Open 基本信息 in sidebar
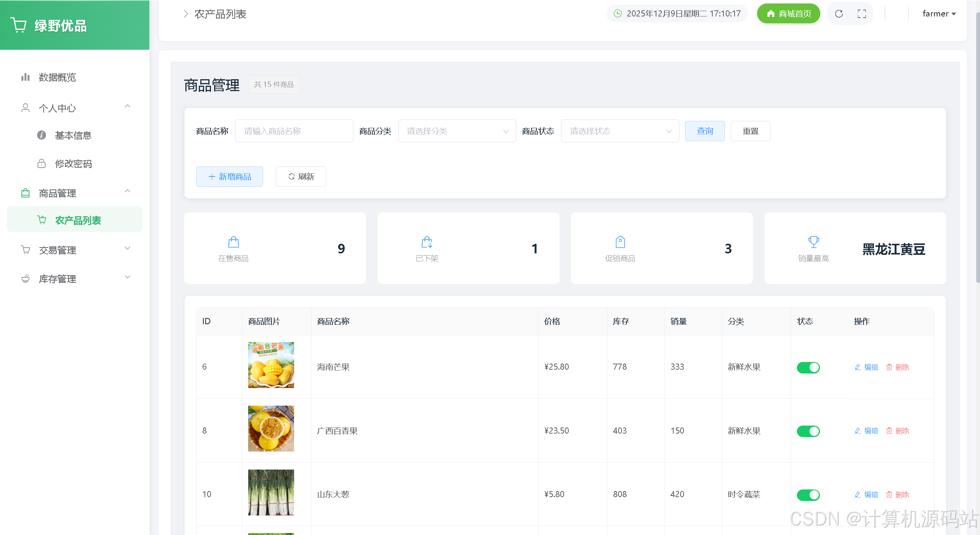Screen dimensions: 980x535 click(x=73, y=135)
